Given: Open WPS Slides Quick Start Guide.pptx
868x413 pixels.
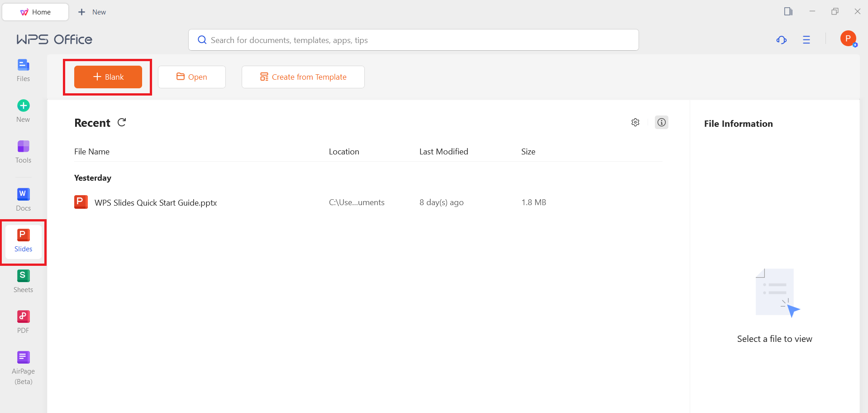Looking at the screenshot, I should pos(156,203).
